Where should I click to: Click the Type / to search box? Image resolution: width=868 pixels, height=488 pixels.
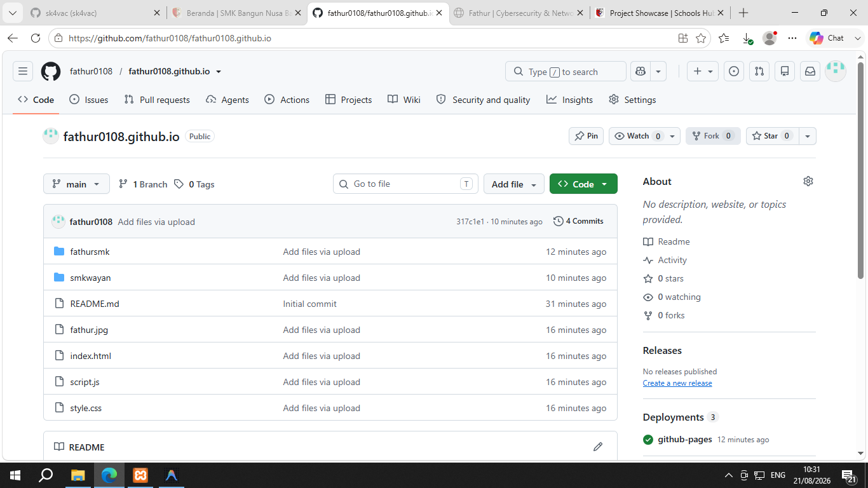pyautogui.click(x=566, y=71)
